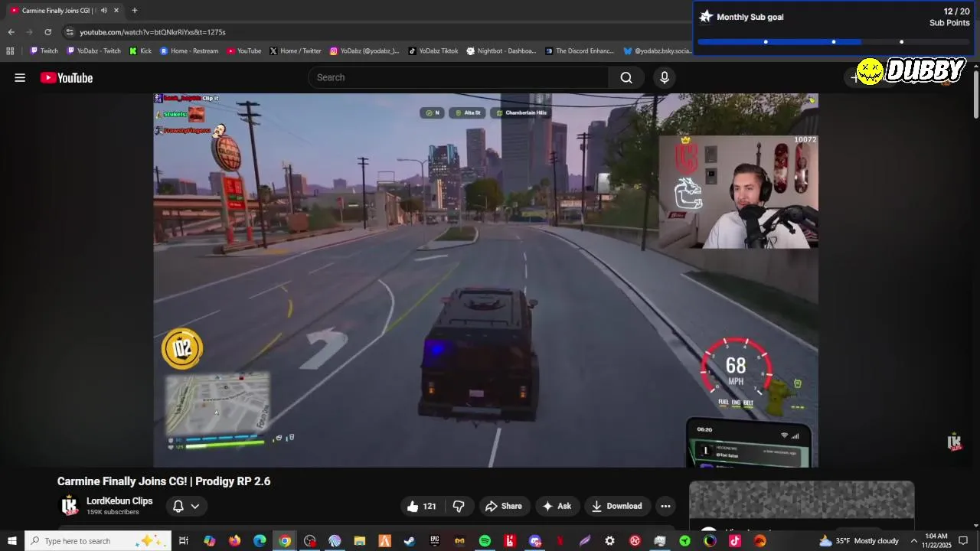The width and height of the screenshot is (980, 551).
Task: Mute the tab via its speaker icon
Action: point(104,11)
